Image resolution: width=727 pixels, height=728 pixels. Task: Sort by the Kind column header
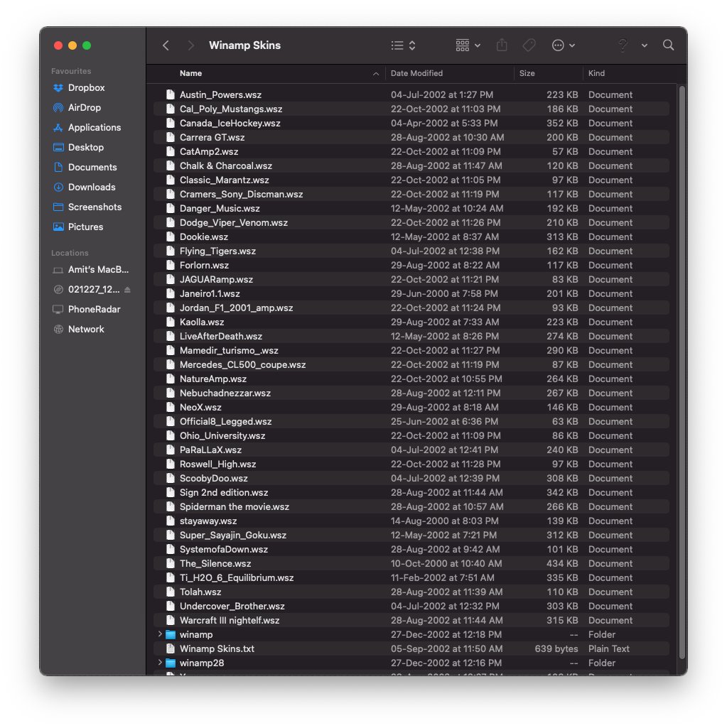pyautogui.click(x=596, y=73)
